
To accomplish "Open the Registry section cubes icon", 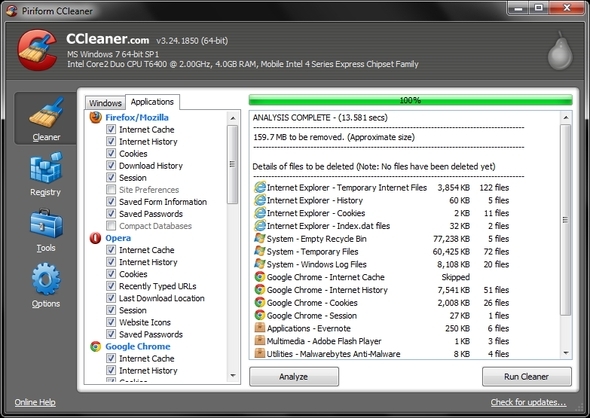I will point(46,168).
